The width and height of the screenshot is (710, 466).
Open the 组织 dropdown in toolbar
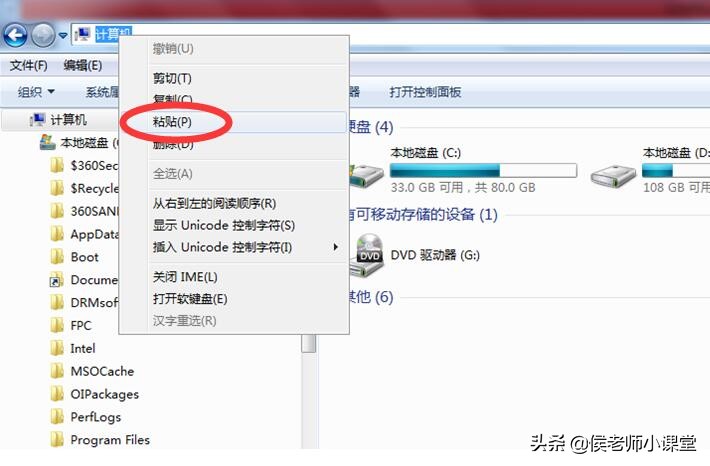pos(36,92)
